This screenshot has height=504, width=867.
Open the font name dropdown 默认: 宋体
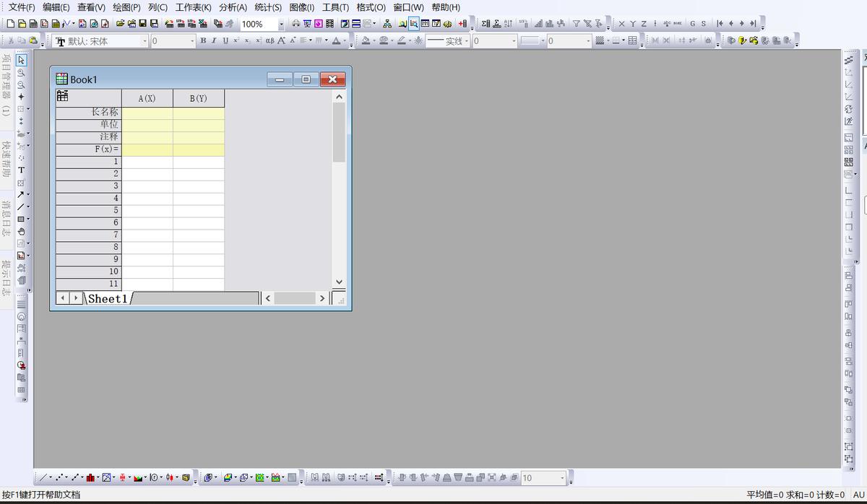tap(144, 41)
